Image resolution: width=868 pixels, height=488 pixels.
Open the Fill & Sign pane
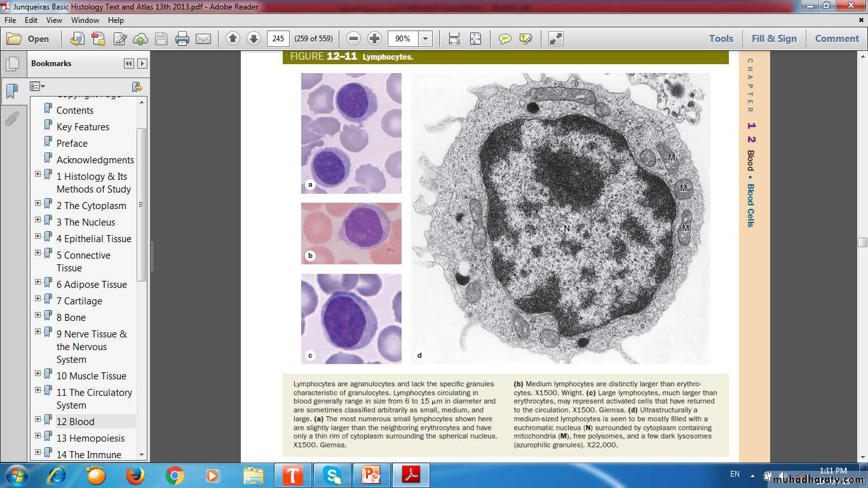click(773, 39)
